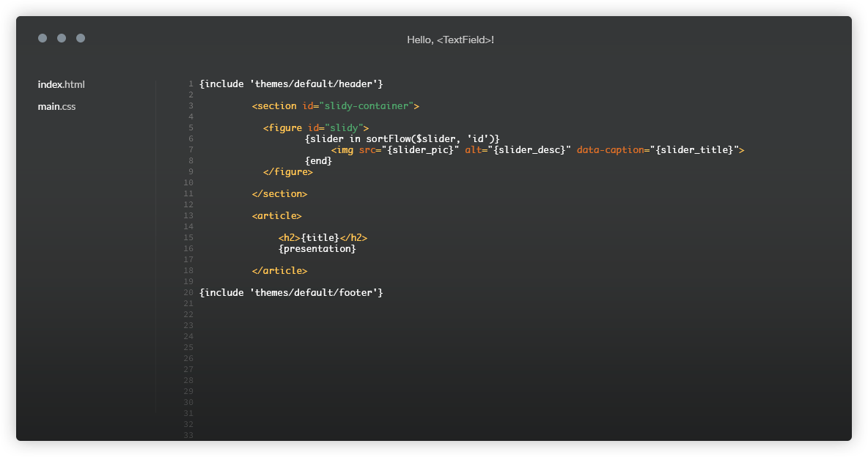Screen dimensions: 868x457
Task: Click the closing </section> tag
Action: pyautogui.click(x=279, y=194)
